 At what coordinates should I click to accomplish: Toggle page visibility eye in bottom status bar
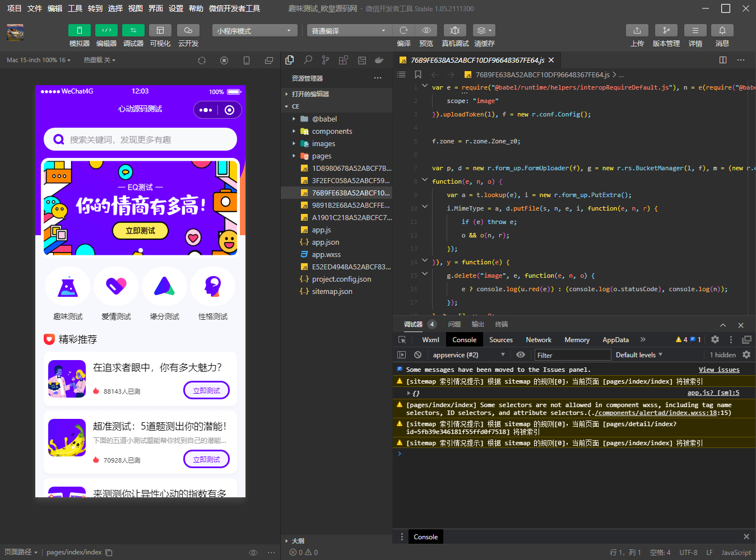click(x=253, y=552)
